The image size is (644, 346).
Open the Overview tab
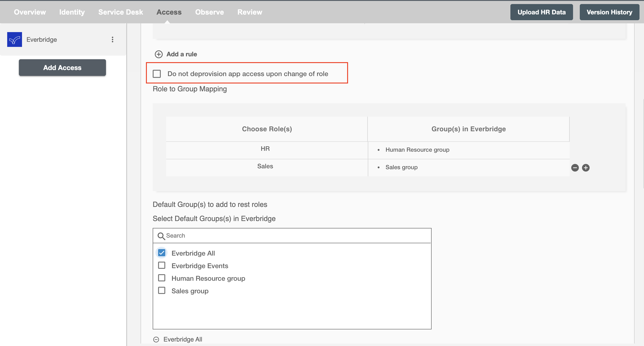30,12
